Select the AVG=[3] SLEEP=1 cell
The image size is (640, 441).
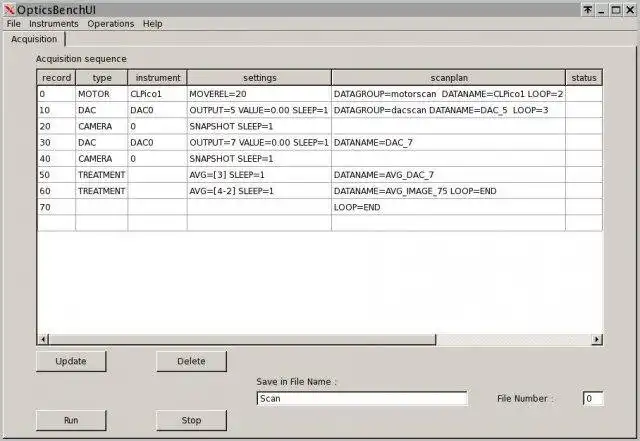(x=259, y=175)
